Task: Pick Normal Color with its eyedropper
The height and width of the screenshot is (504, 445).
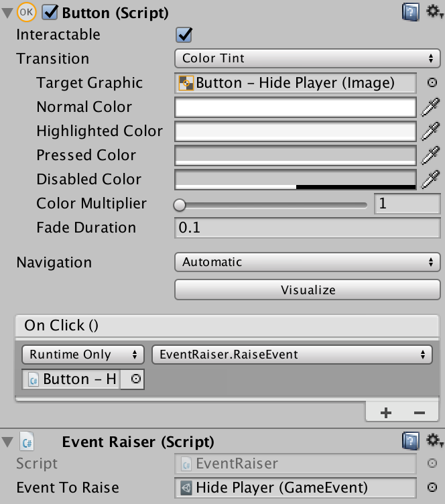Action: [x=430, y=107]
